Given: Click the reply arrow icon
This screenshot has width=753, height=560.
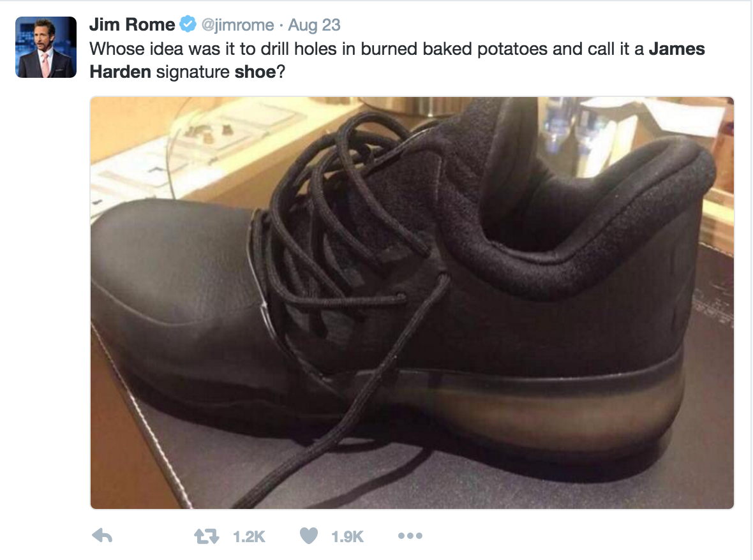Looking at the screenshot, I should coord(102,536).
